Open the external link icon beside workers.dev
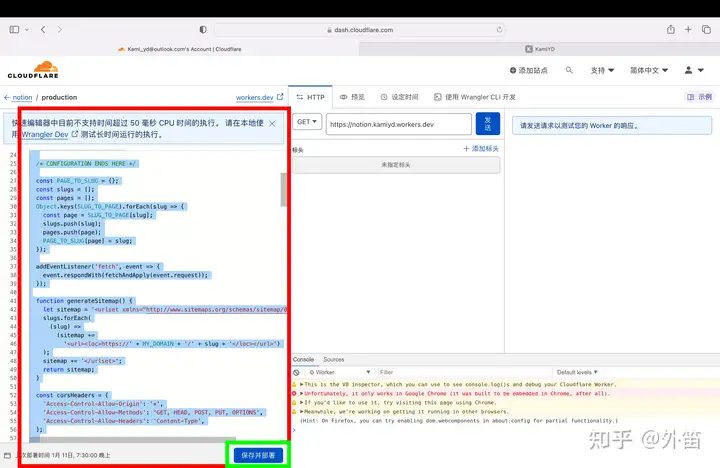 click(x=280, y=97)
